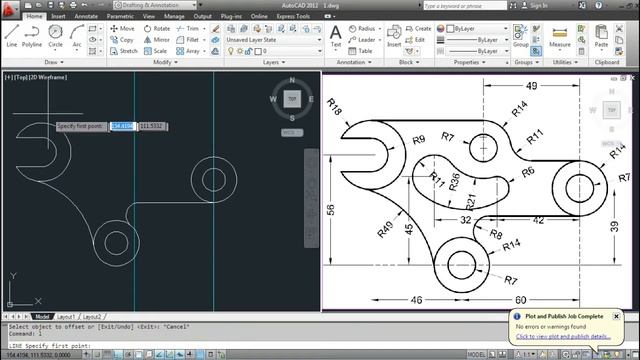Expand the Block panel

(x=409, y=62)
